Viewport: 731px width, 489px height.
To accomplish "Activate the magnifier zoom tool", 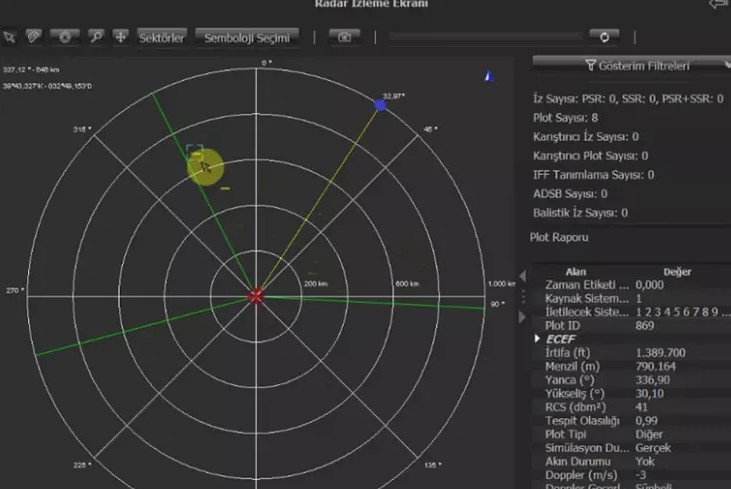I will tap(96, 37).
